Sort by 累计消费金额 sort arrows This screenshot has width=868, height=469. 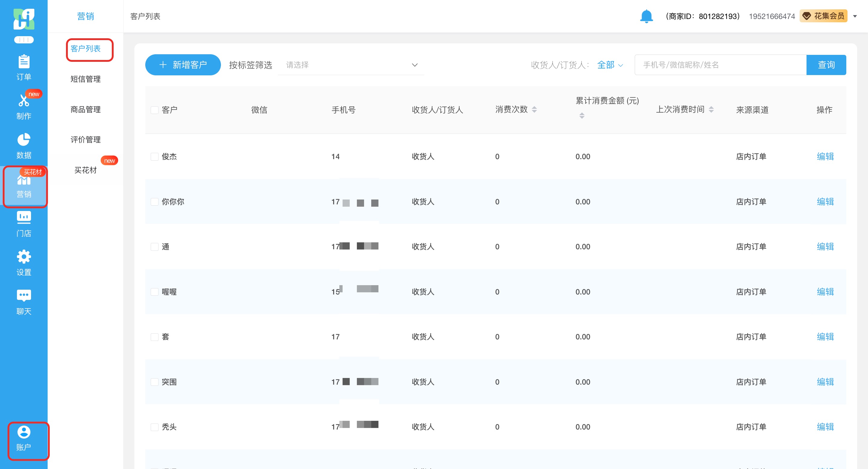tap(582, 115)
